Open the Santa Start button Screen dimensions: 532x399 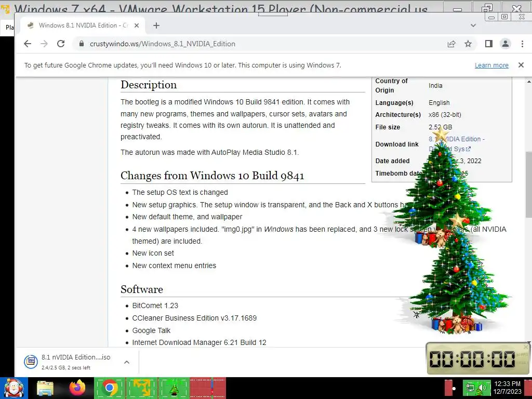14,388
